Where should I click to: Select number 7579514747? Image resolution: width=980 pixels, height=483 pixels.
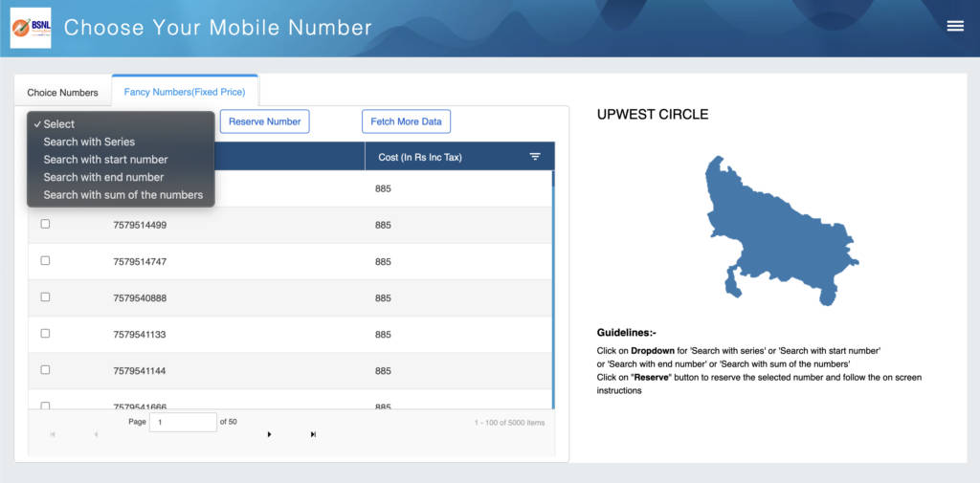pyautogui.click(x=140, y=261)
